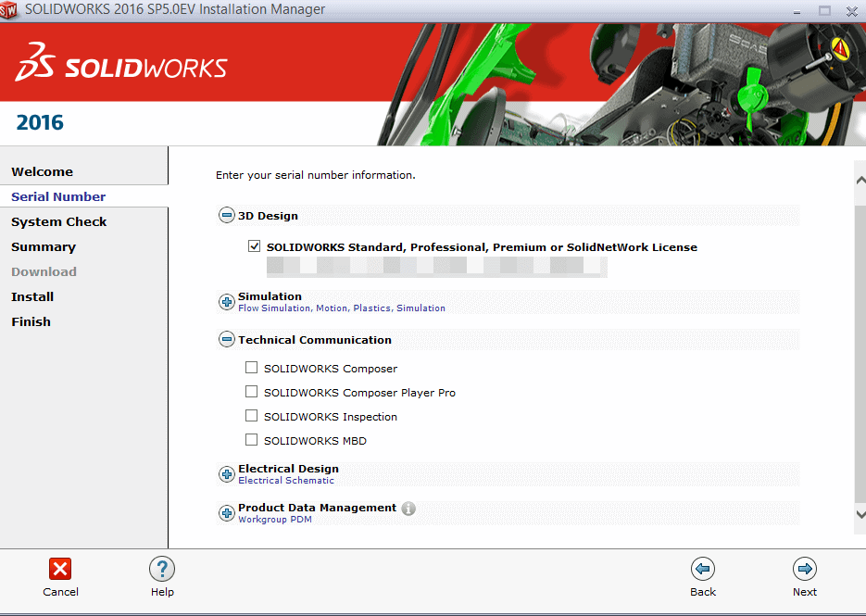Open the Finish step
This screenshot has height=616, width=866.
31,321
